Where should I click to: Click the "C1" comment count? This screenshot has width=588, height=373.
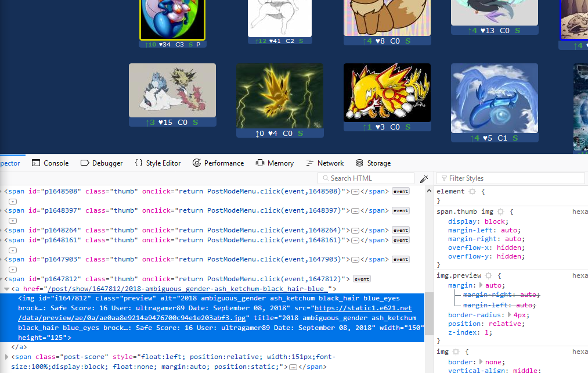tap(502, 138)
